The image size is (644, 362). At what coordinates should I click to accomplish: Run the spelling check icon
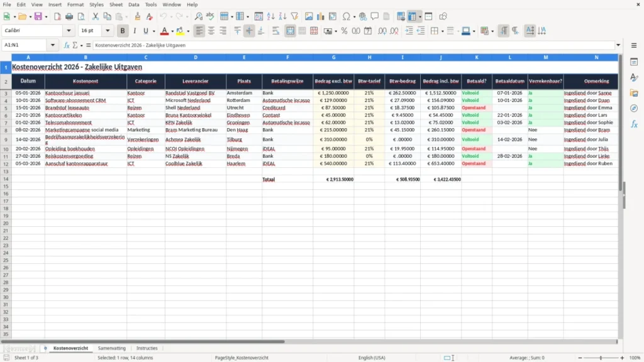(210, 16)
